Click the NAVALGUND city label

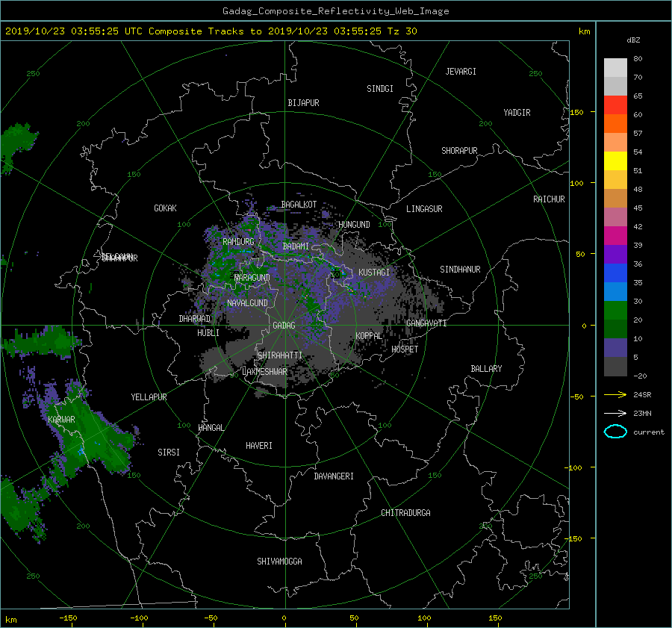(247, 303)
